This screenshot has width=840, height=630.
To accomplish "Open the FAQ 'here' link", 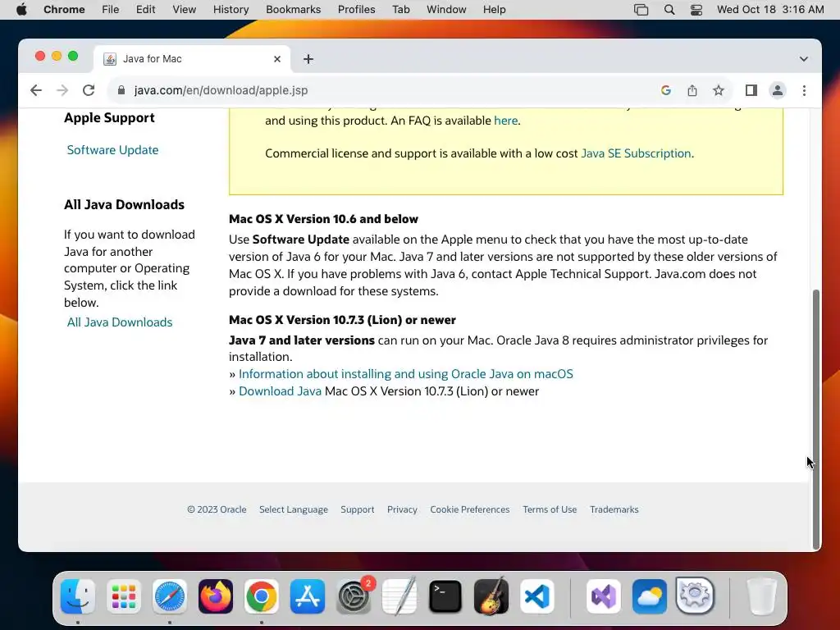I will tap(505, 121).
